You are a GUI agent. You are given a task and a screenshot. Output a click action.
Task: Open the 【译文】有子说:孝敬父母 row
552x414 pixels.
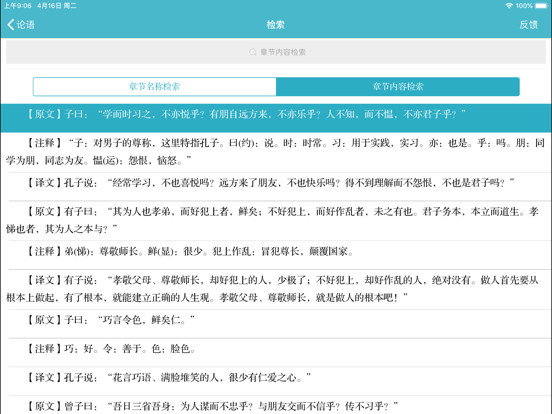click(276, 289)
